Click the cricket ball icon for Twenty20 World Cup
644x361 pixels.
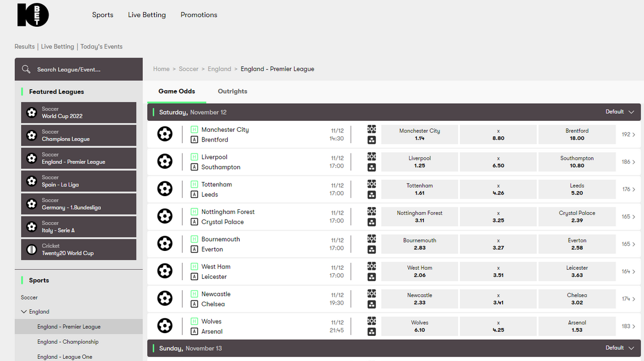click(x=31, y=249)
